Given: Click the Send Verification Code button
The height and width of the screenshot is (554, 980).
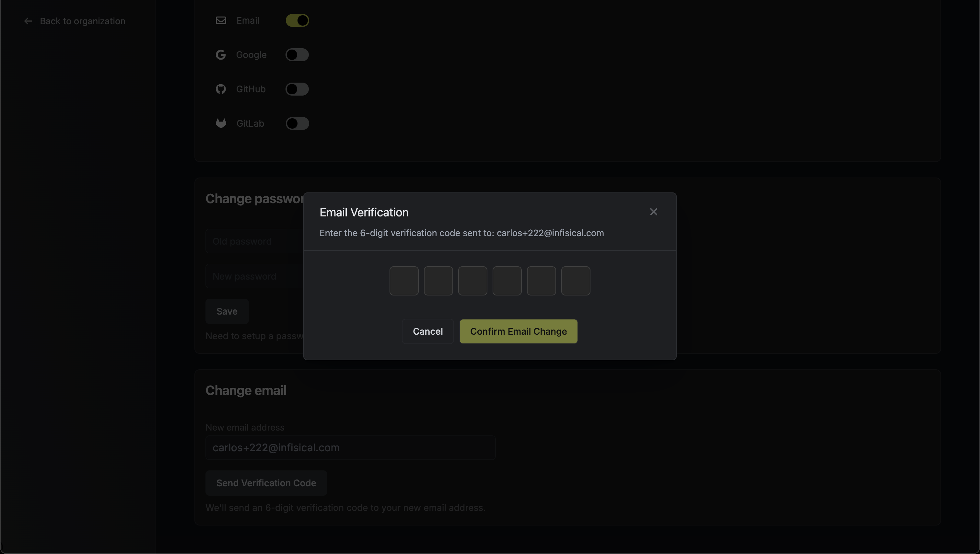Looking at the screenshot, I should (x=266, y=483).
